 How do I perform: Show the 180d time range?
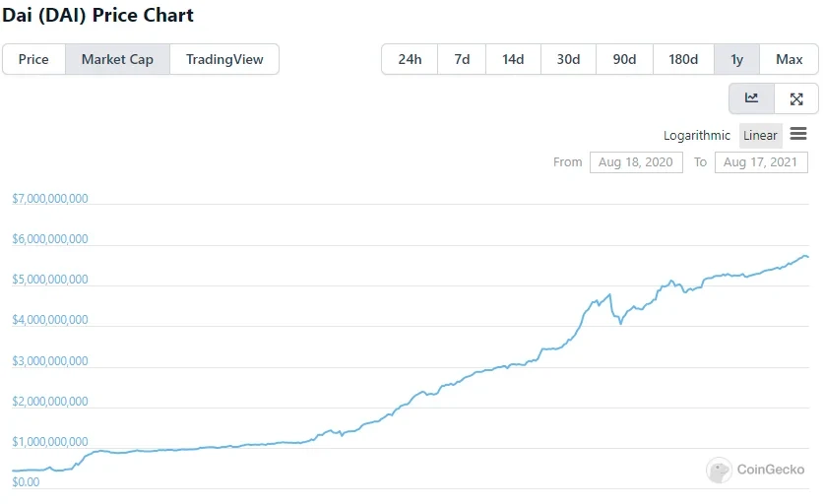click(x=683, y=59)
